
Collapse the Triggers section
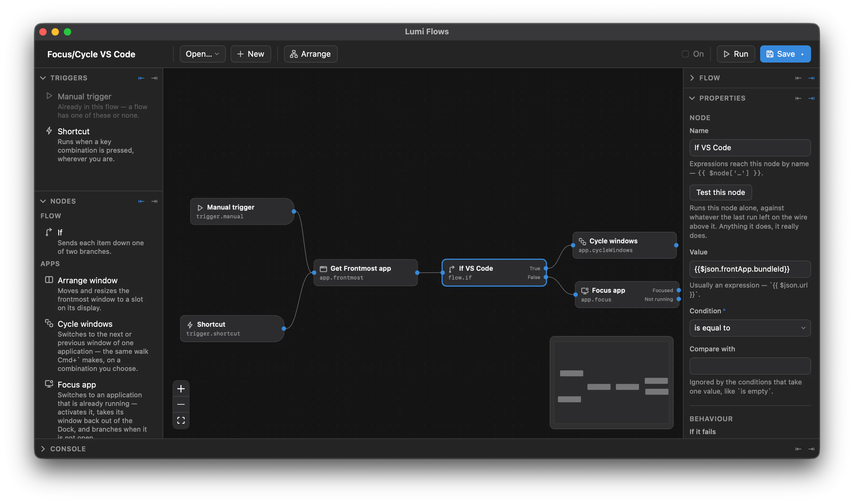tap(43, 78)
